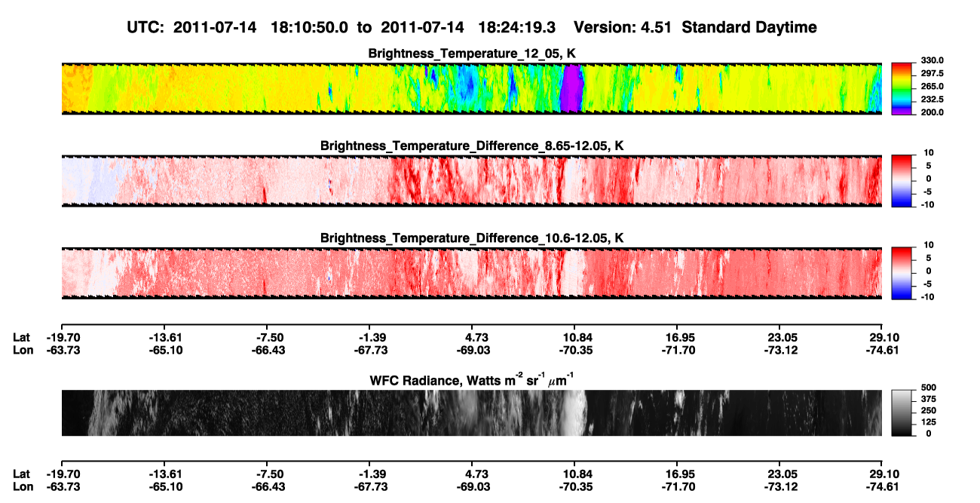Click the -7.50 latitude tick on lower axis

tap(267, 474)
